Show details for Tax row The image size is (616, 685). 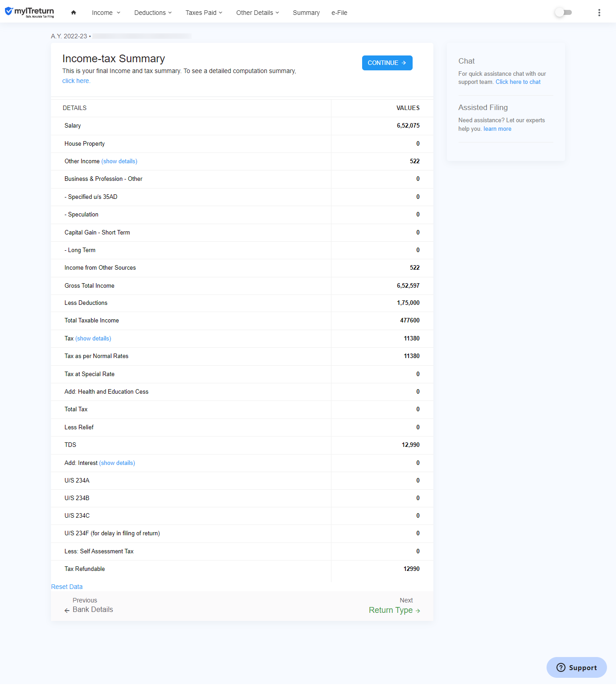[93, 338]
